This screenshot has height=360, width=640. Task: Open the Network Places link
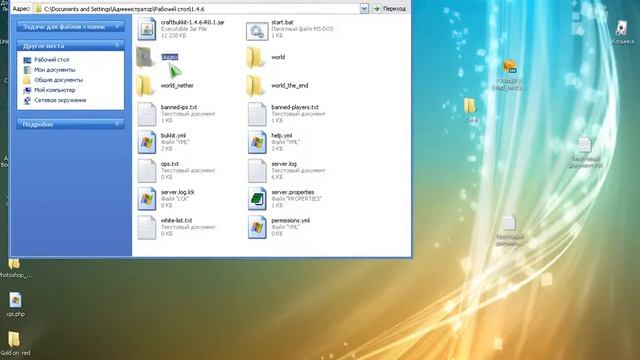point(60,100)
